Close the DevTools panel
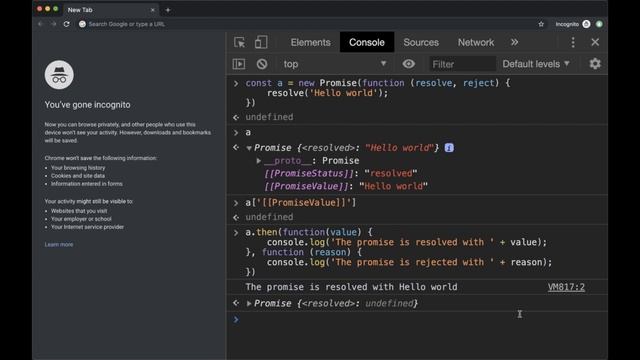Image resolution: width=640 pixels, height=360 pixels. pos(595,42)
